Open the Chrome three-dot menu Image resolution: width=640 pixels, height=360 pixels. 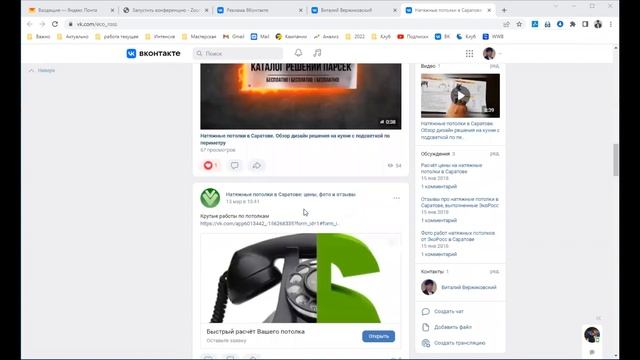point(611,24)
